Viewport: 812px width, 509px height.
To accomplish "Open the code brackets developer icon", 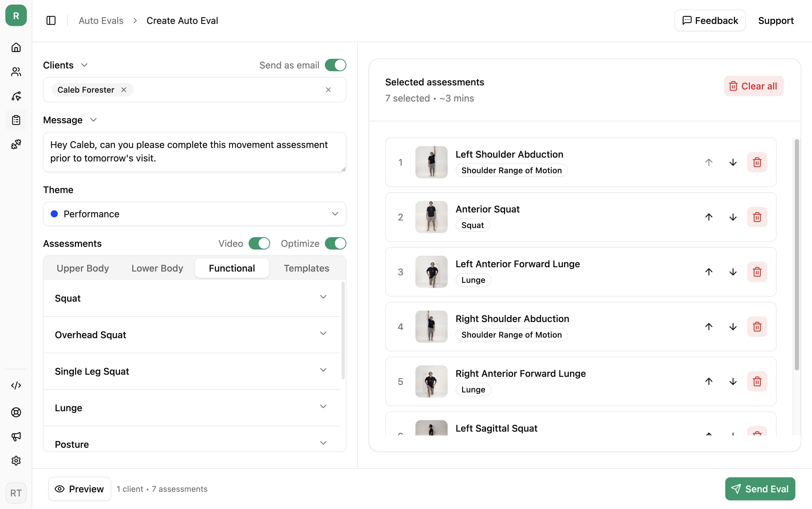I will [16, 385].
